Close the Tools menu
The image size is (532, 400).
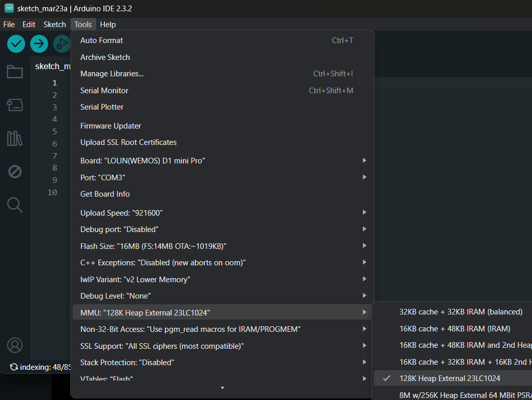(83, 25)
